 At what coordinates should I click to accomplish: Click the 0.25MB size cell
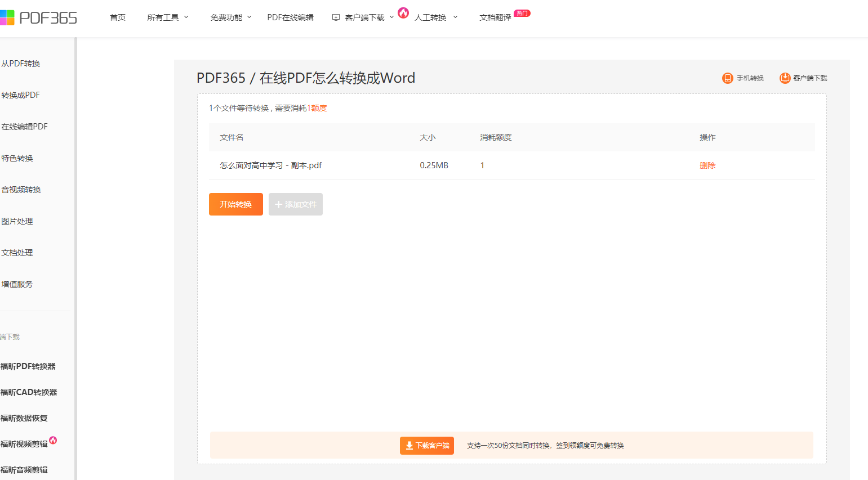434,165
